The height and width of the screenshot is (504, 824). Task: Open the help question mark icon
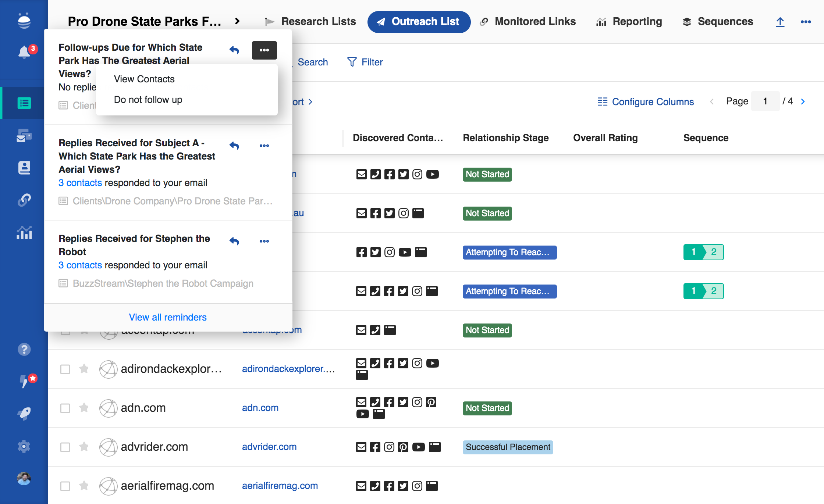click(x=24, y=349)
